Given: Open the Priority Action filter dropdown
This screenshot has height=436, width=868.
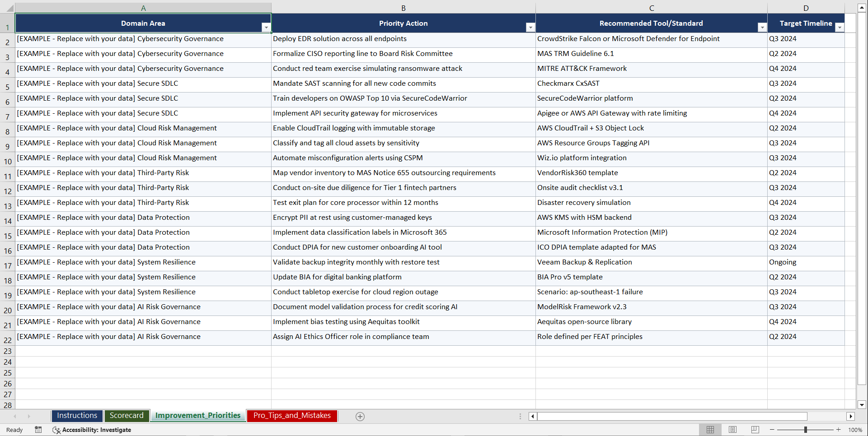Looking at the screenshot, I should (530, 27).
